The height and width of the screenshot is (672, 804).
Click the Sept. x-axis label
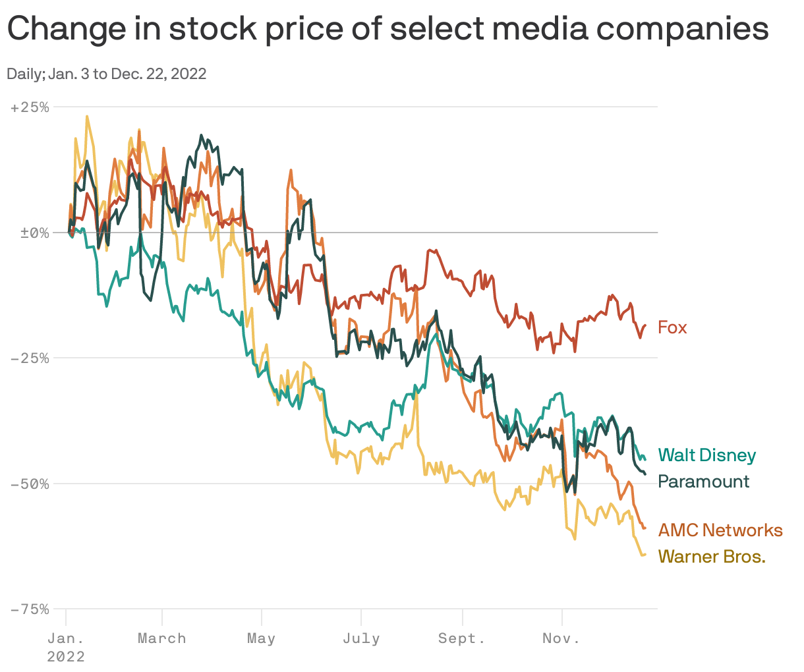pyautogui.click(x=462, y=638)
